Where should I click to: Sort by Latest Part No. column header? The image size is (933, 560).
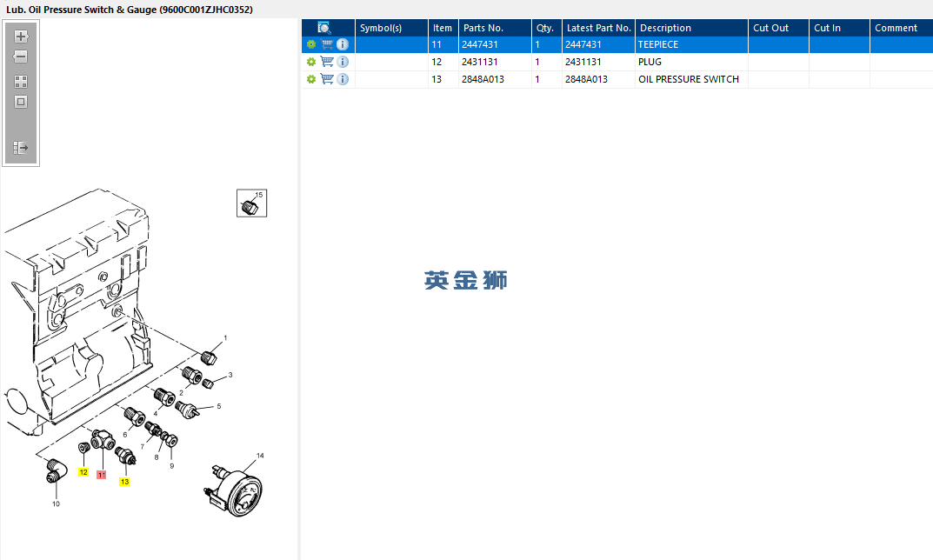coord(598,28)
